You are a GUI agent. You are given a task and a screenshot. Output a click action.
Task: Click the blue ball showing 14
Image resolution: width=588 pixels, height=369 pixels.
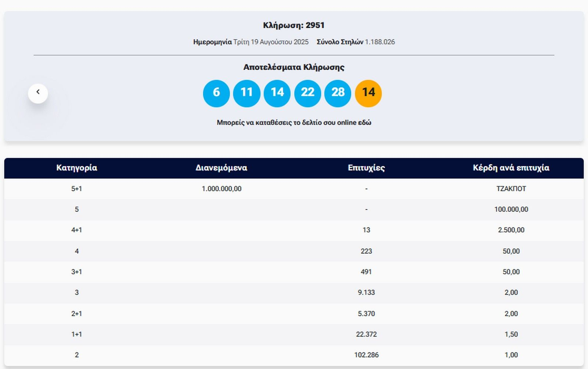coord(277,93)
